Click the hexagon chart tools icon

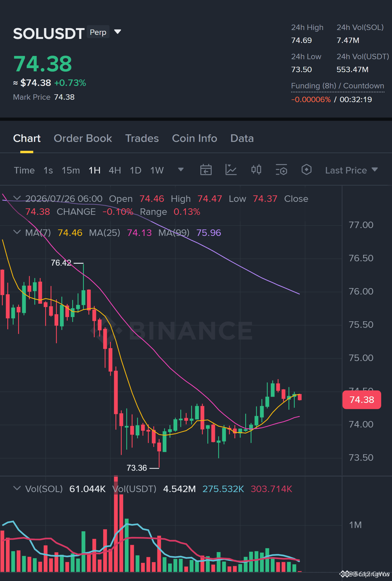click(x=306, y=170)
